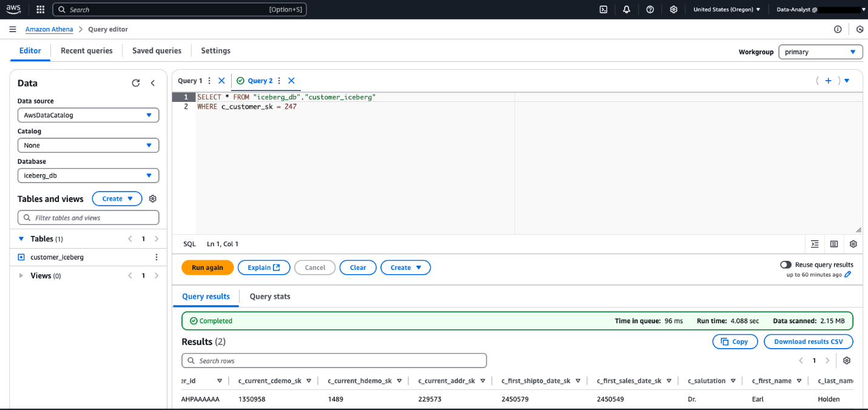Switch to the Editor tab

tap(30, 51)
